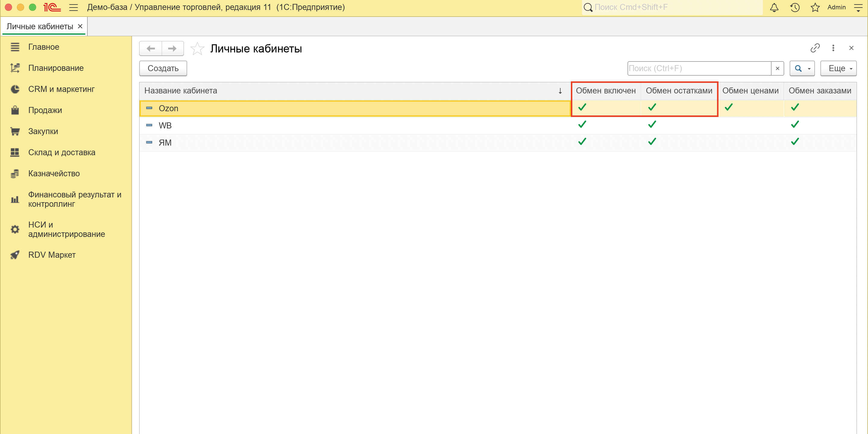Click the Обмен остатками column header
Viewport: 868px width, 434px height.
[679, 91]
